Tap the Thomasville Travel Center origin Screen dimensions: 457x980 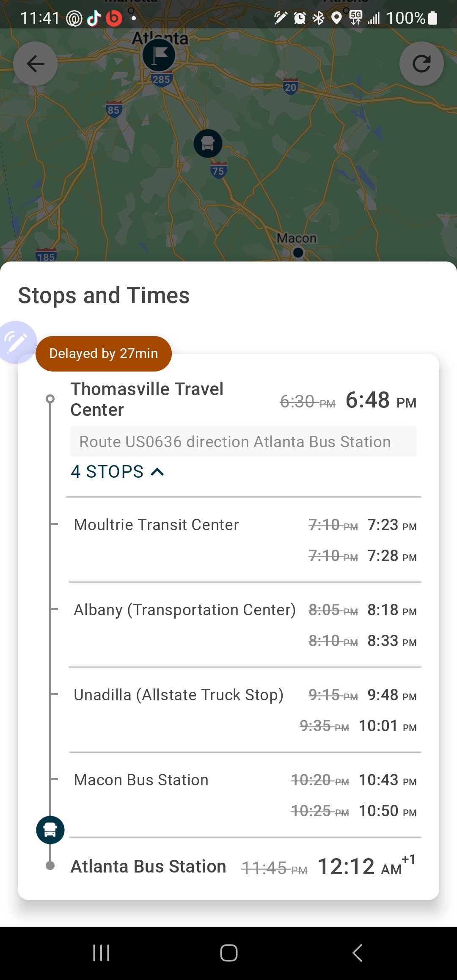pos(147,399)
